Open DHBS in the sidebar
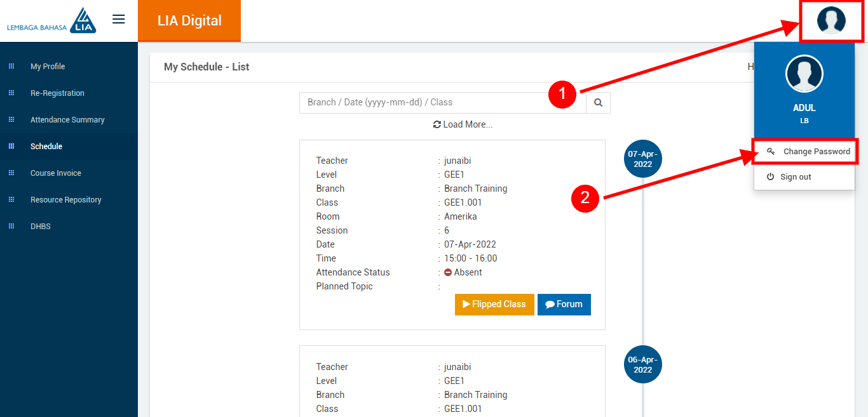 click(41, 227)
